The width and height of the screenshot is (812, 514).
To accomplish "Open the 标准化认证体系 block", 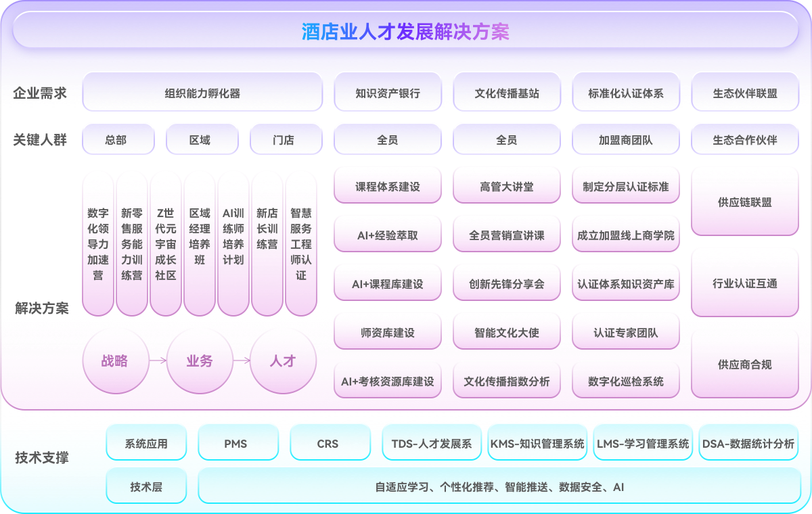I will [x=626, y=93].
